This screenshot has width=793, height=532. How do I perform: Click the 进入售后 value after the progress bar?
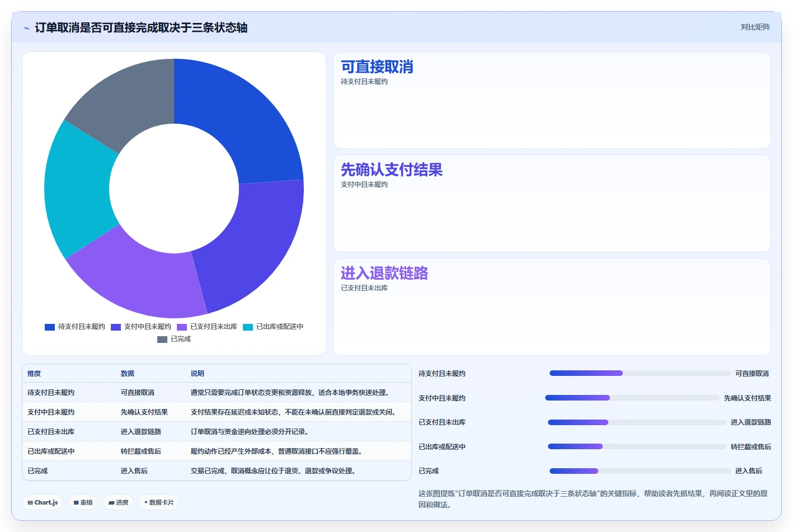pos(749,471)
